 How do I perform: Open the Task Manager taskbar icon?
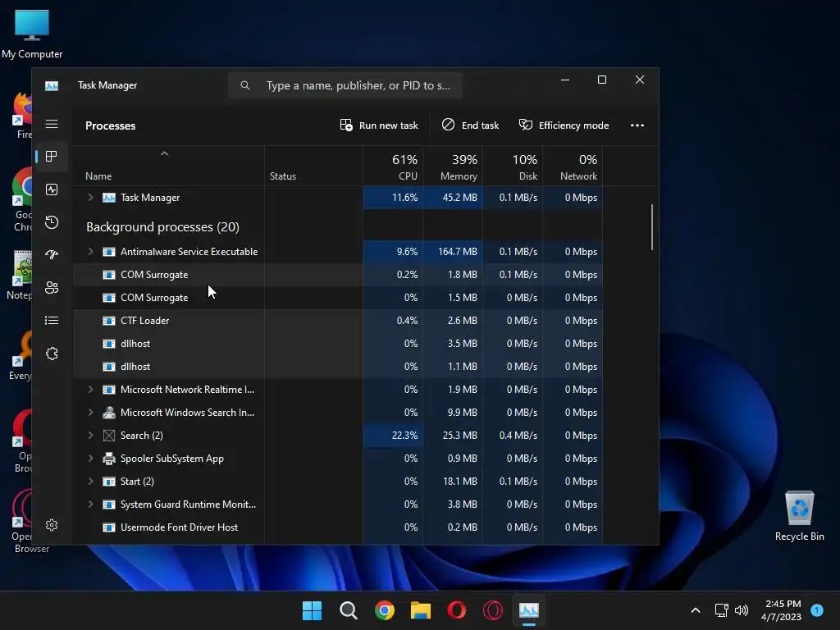(x=529, y=610)
